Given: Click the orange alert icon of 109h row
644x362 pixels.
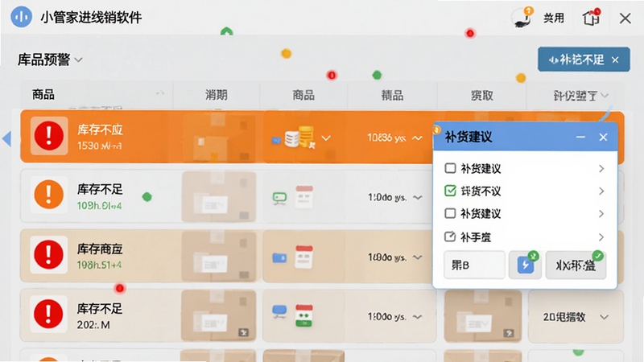Looking at the screenshot, I should (x=49, y=195).
